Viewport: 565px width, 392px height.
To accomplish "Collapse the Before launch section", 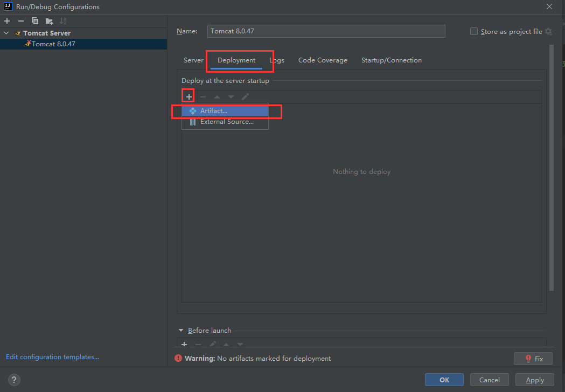I will (x=181, y=331).
